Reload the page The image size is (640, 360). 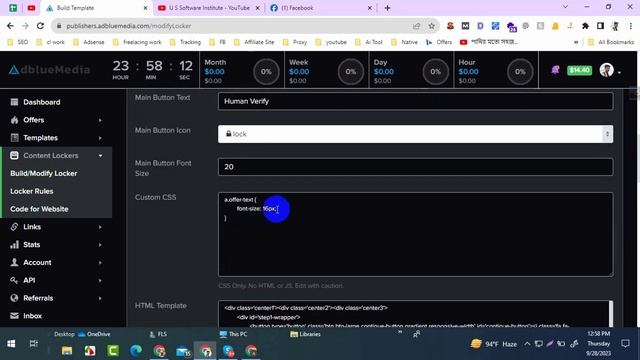tap(40, 26)
